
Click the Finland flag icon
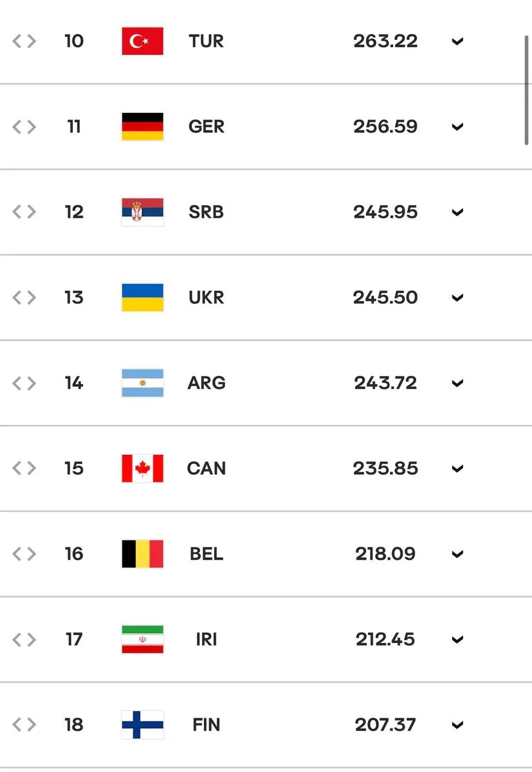142,725
